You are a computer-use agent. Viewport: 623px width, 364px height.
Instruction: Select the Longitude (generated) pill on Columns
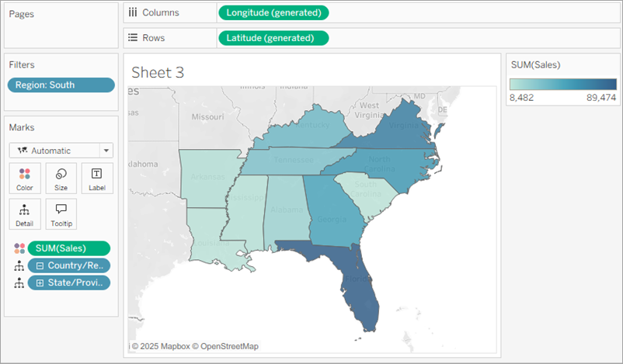pyautogui.click(x=273, y=12)
